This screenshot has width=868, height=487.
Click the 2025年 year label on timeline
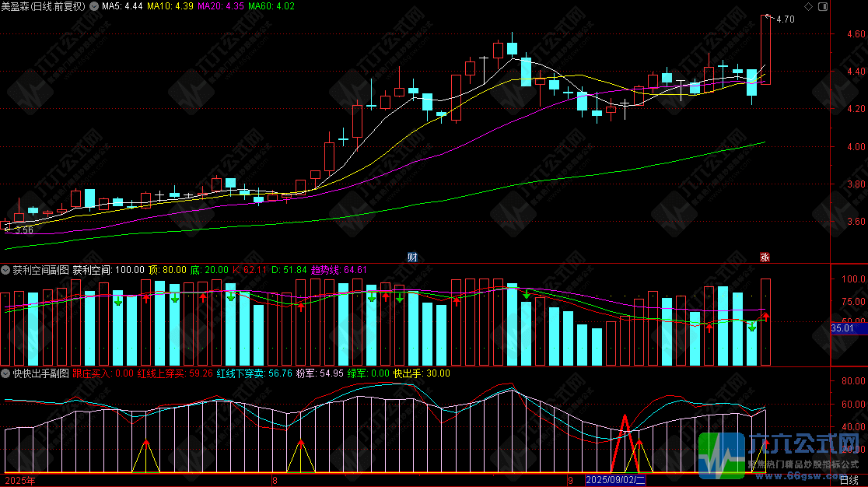[20, 480]
